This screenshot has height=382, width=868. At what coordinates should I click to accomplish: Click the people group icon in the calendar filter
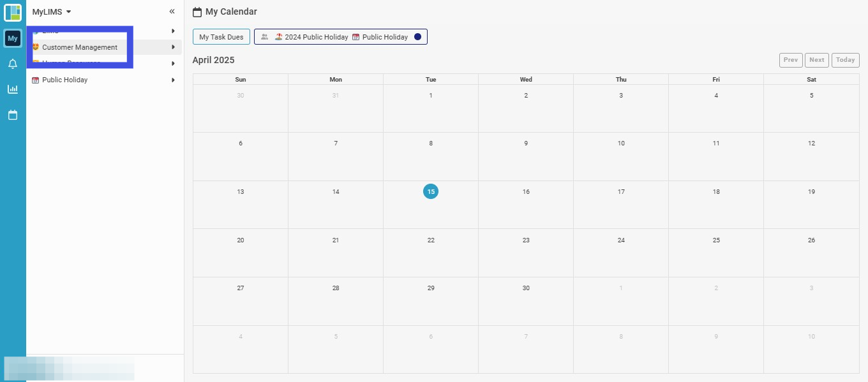[x=265, y=37]
